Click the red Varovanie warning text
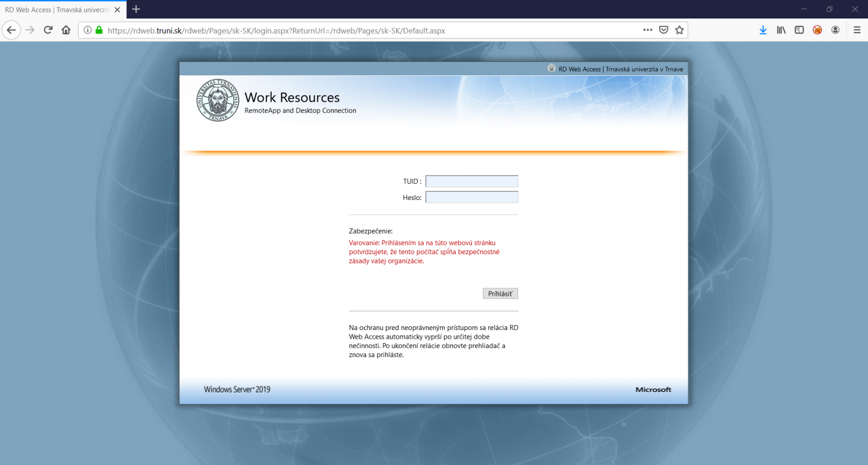868x465 pixels. click(x=424, y=252)
